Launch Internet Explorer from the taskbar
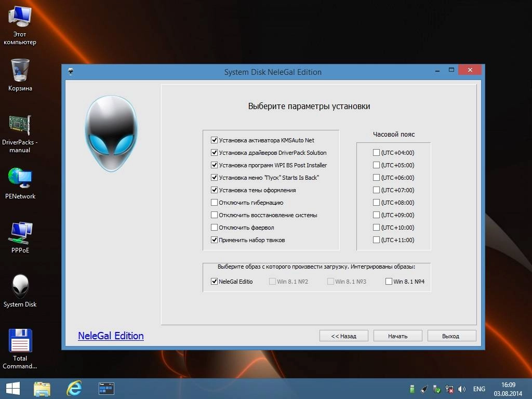Screen dimensions: 532x399 (x=74, y=389)
